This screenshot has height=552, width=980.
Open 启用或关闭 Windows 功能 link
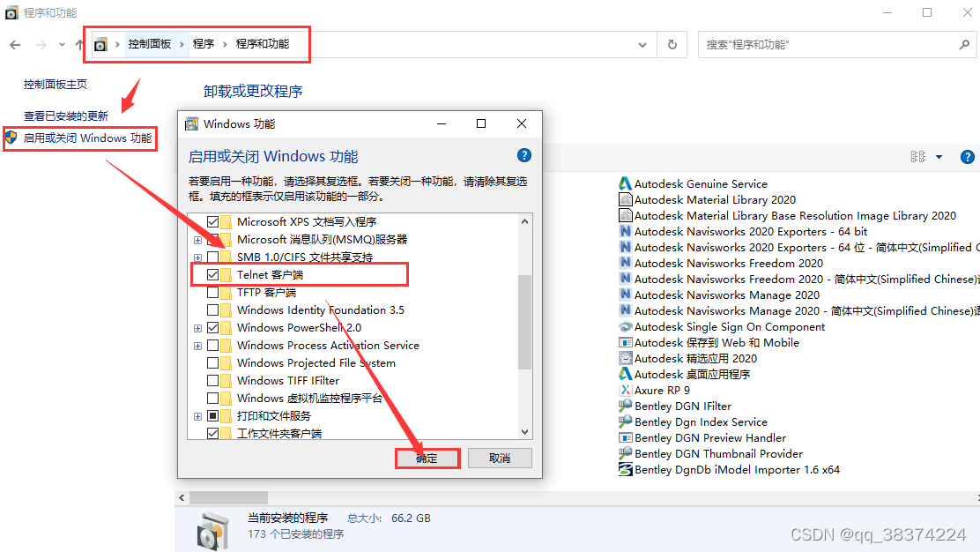click(87, 138)
